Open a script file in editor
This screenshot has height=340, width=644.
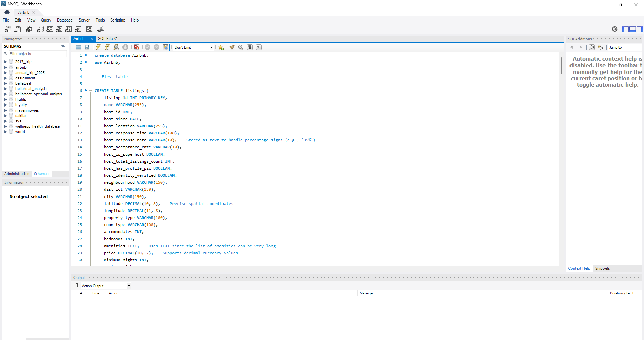(x=78, y=47)
